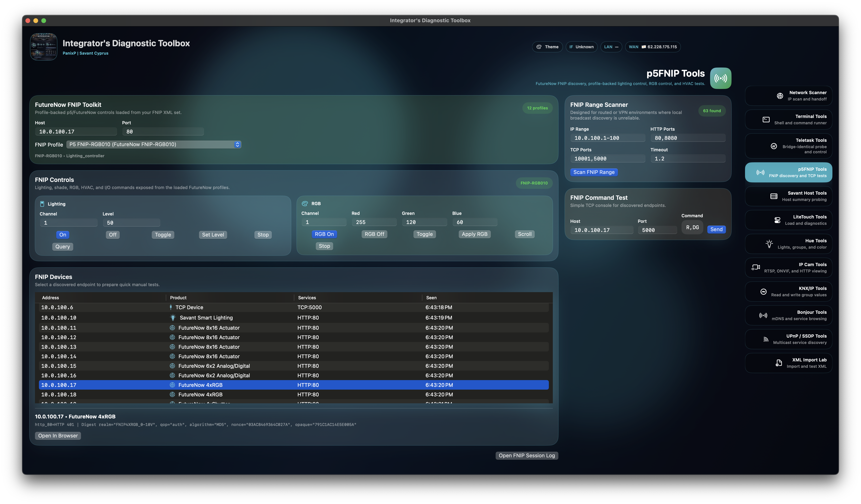Viewport: 861px width, 504px height.
Task: Click the Hue Tools lightbulb icon
Action: pos(769,244)
